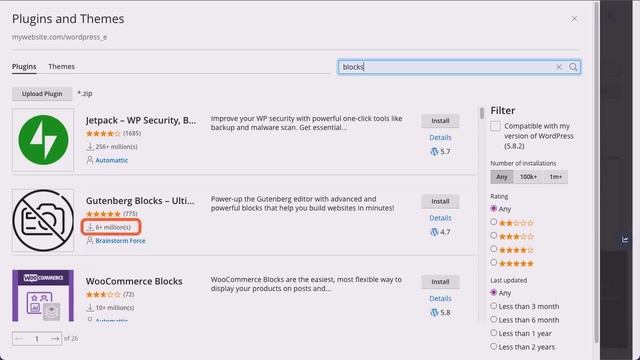Open Brainstorm Force author link

120,241
